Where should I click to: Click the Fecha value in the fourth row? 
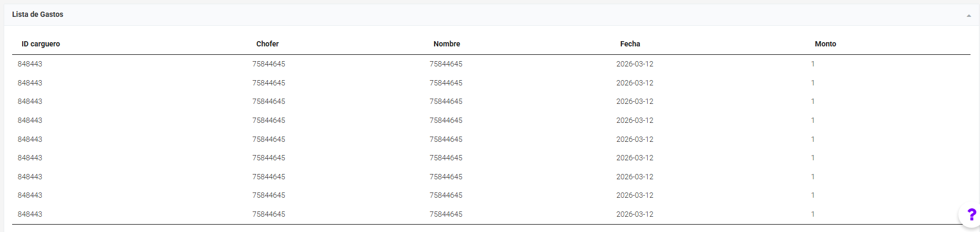pyautogui.click(x=635, y=120)
